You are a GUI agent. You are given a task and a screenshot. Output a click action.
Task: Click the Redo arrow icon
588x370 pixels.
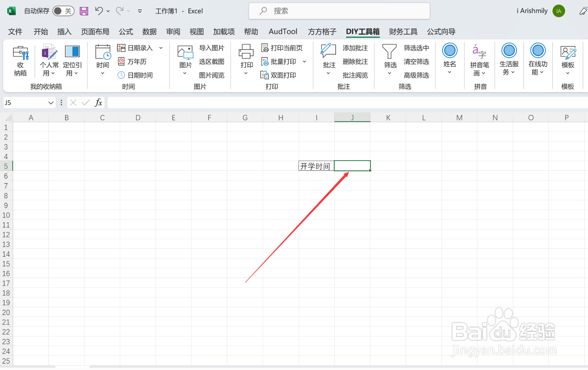120,11
